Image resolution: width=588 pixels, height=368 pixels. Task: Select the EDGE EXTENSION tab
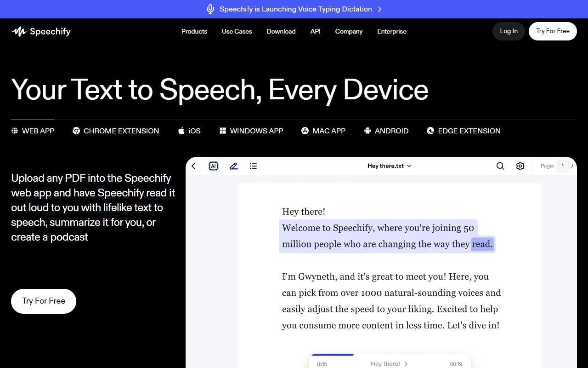(x=464, y=131)
